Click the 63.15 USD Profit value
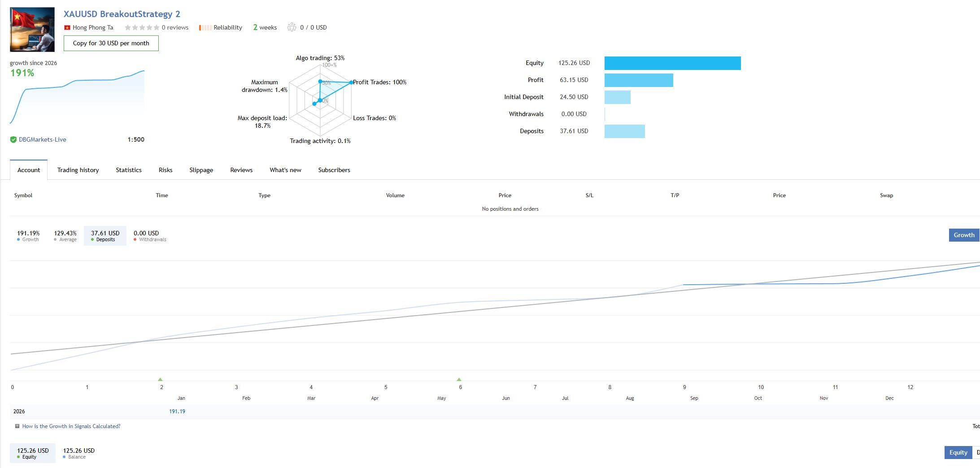The height and width of the screenshot is (468, 980). click(x=574, y=80)
